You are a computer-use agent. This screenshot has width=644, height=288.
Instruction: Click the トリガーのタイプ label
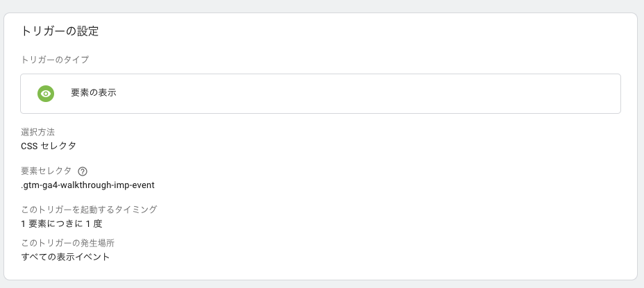tap(55, 60)
